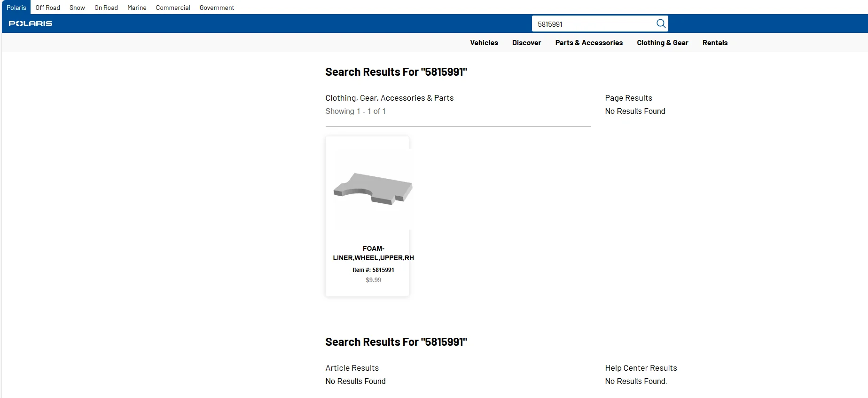Click the search magnifying glass icon
This screenshot has width=868, height=398.
(661, 24)
